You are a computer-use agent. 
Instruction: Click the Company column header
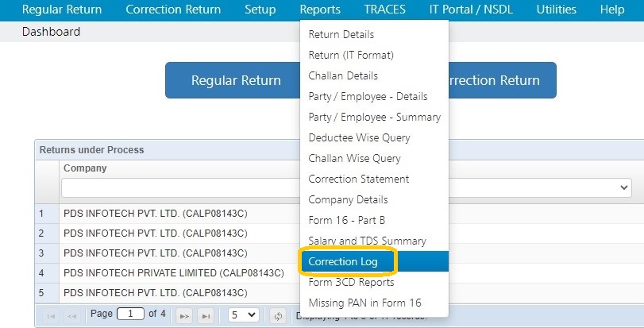(85, 168)
